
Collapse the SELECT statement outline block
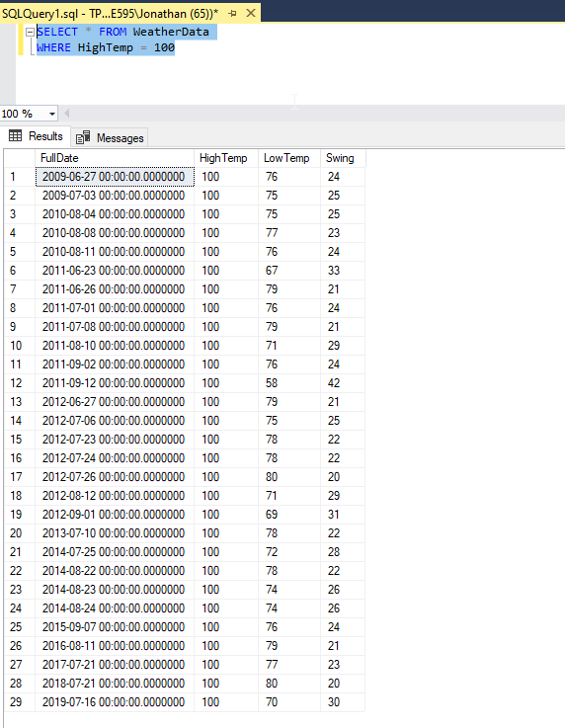pos(31,32)
